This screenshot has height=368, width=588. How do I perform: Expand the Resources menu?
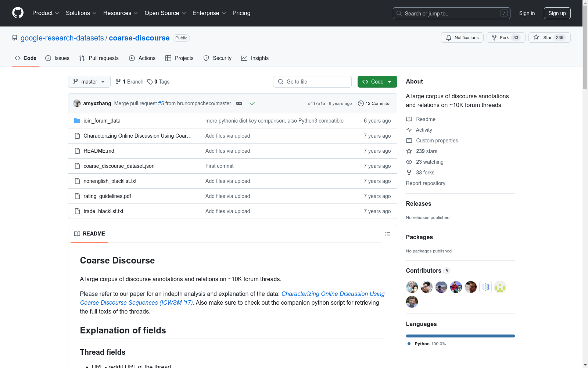[x=120, y=13]
